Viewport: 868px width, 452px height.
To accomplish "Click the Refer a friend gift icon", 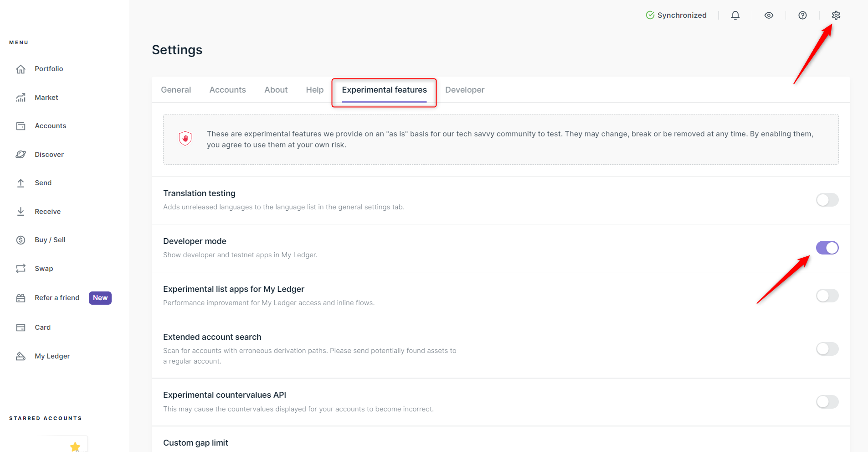I will click(x=21, y=298).
